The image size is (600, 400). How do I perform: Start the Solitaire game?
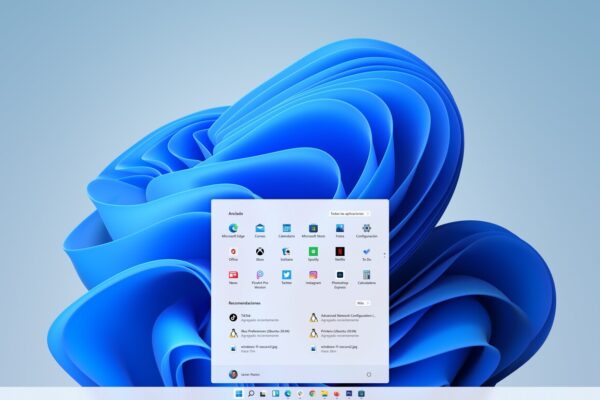(287, 254)
